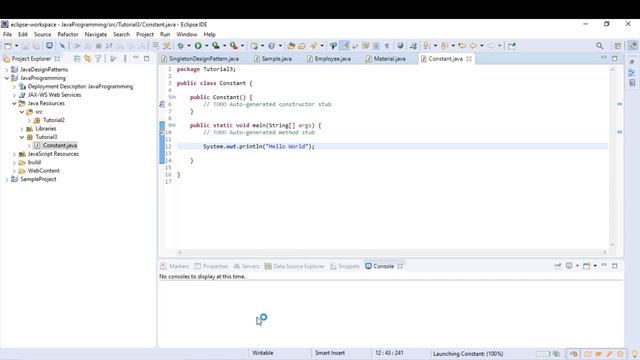This screenshot has width=640, height=360.
Task: Click the Back navigation arrow icon
Action: [473, 46]
